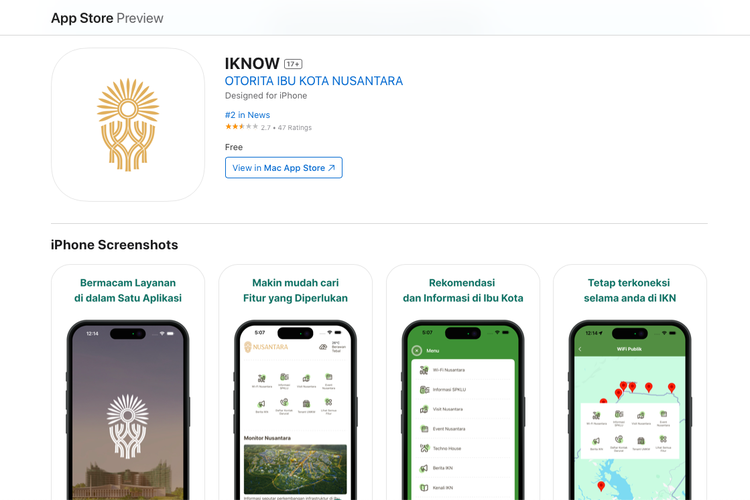Open the fourth screenshot Tetap terkoneksi
Viewport: 750px width, 500px height.
[x=630, y=383]
